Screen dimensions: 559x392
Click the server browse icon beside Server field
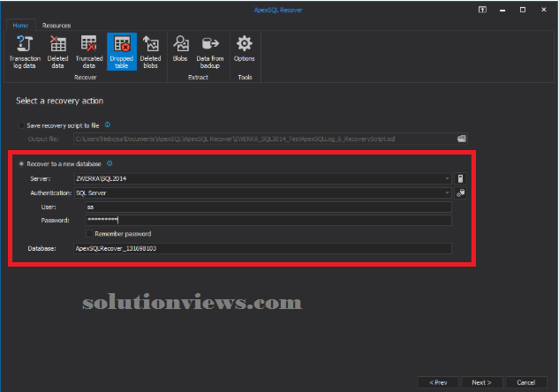click(461, 178)
